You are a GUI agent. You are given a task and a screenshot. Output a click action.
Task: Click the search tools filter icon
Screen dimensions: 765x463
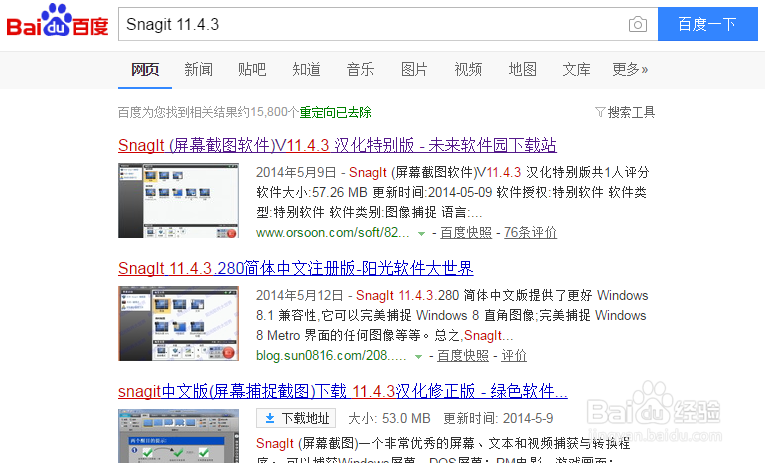click(x=600, y=112)
